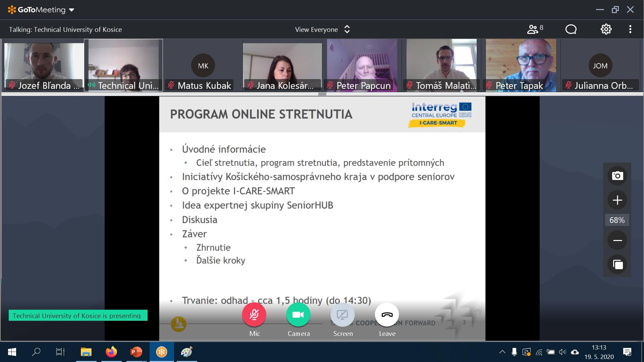
Task: Click the 68% zoom level indicator
Action: coord(617,220)
